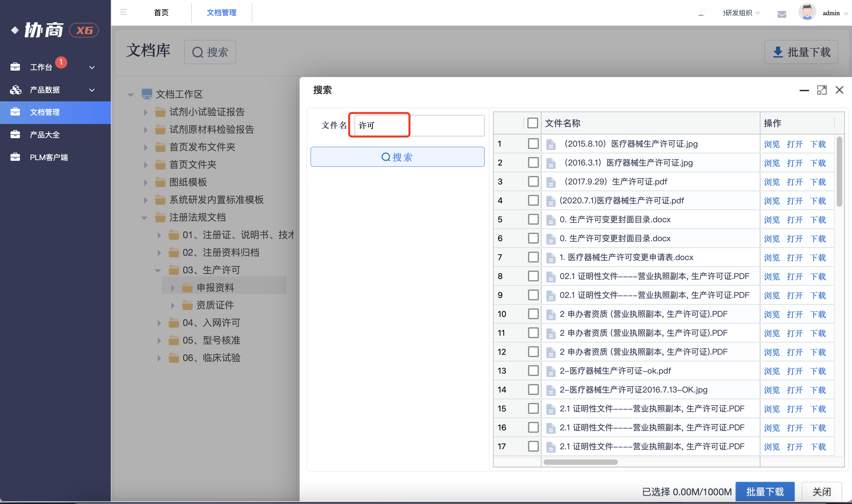Switch to the 文档管理 tab

pos(221,12)
